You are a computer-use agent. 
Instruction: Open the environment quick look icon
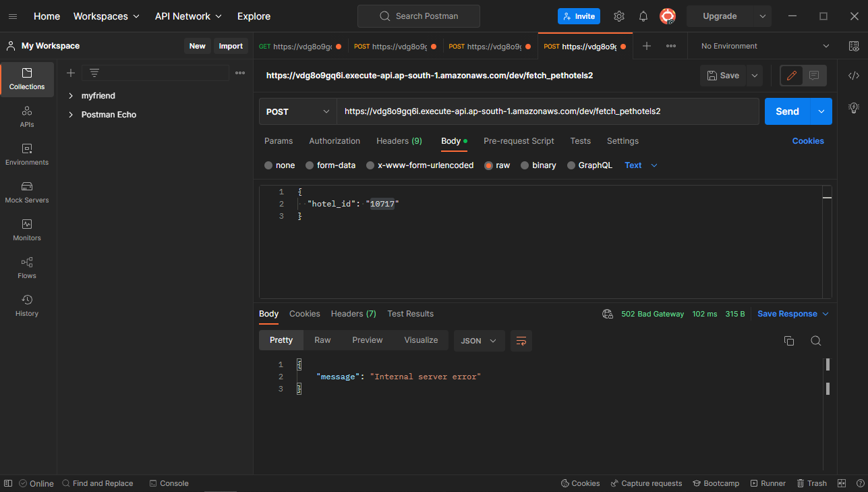coord(853,46)
